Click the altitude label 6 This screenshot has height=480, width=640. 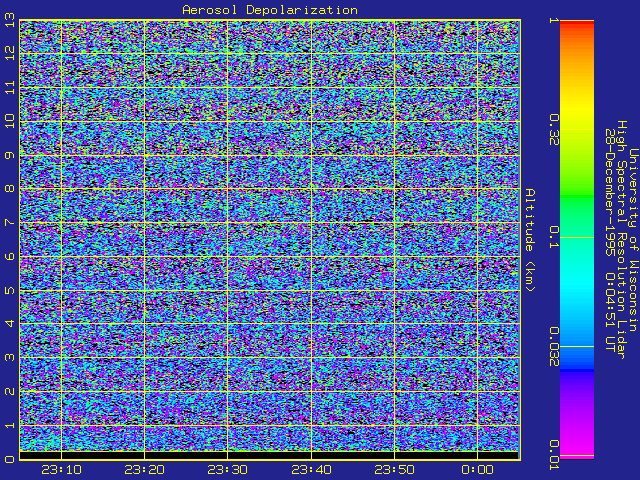10,256
